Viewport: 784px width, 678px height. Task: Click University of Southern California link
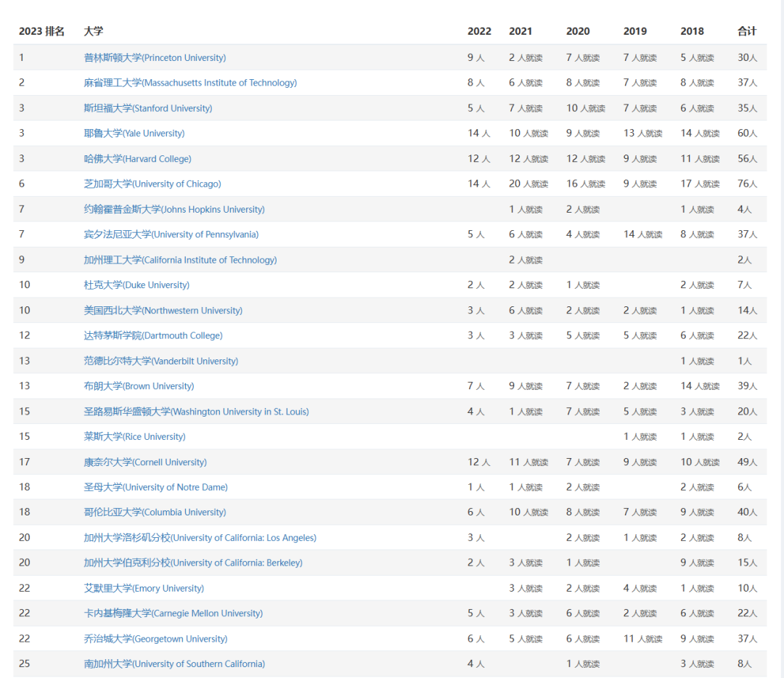coord(174,664)
